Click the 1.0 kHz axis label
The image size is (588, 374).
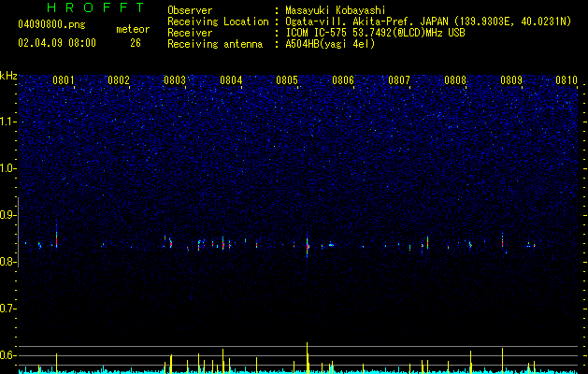click(7, 168)
